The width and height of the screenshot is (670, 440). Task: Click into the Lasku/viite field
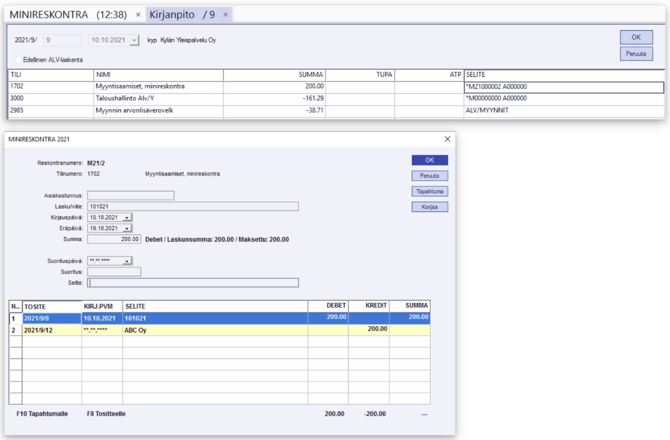[192, 206]
